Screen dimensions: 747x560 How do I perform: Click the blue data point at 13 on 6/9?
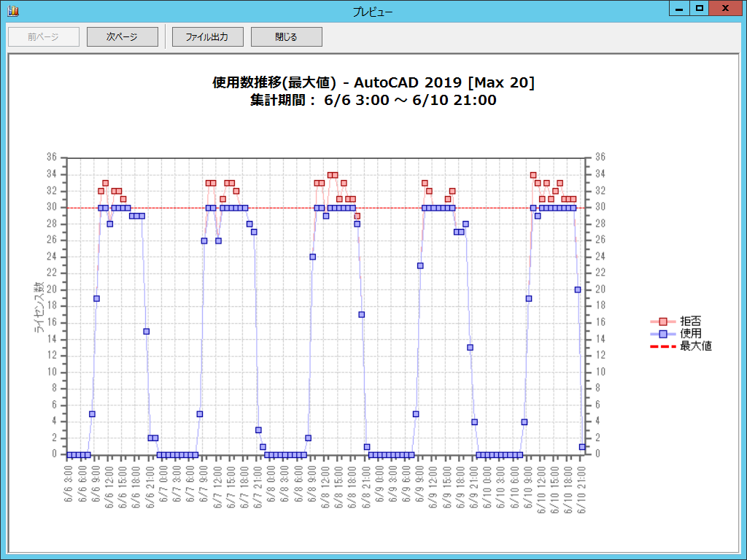point(470,348)
